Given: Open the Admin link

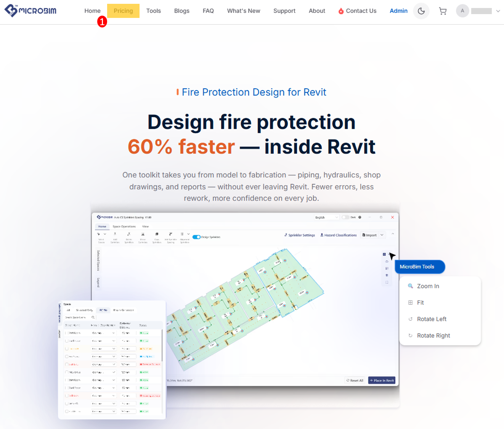Looking at the screenshot, I should click(398, 11).
